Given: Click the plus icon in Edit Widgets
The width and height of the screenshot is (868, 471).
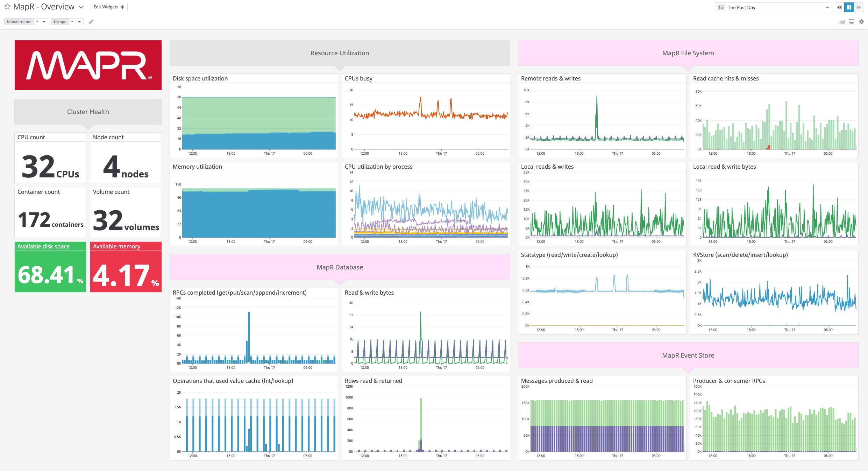Looking at the screenshot, I should click(x=122, y=7).
